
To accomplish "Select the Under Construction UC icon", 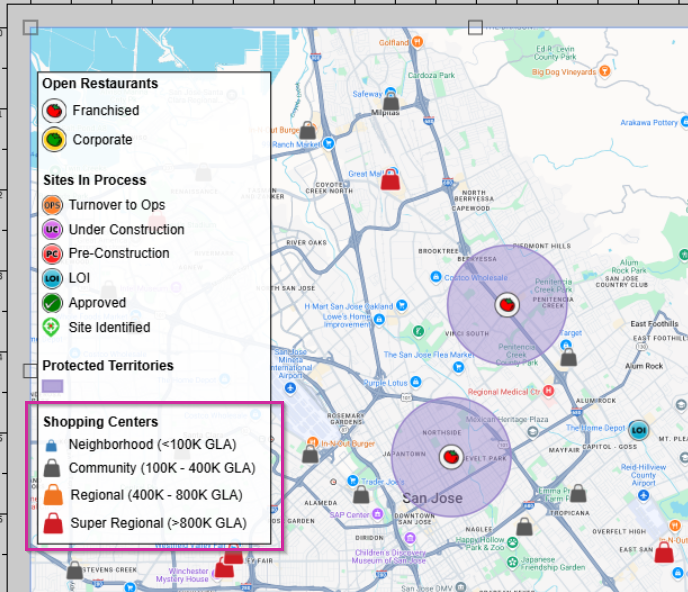I will tap(54, 230).
